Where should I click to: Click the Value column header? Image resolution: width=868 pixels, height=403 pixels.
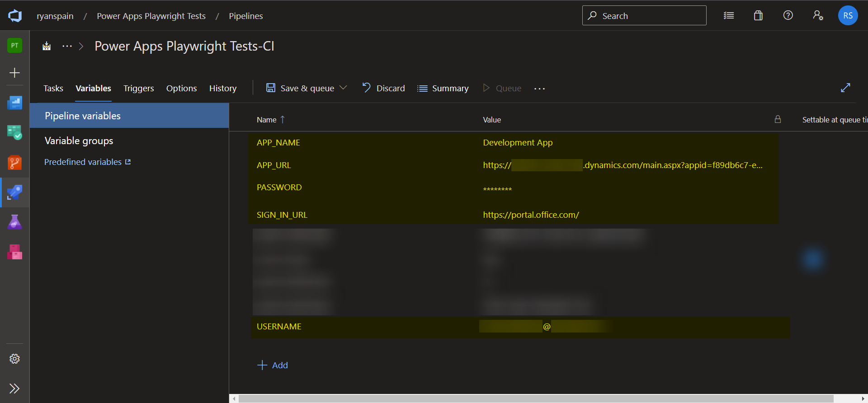[x=492, y=120]
